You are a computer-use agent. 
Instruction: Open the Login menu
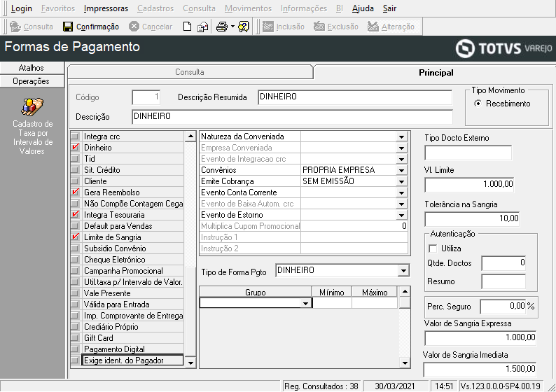pyautogui.click(x=22, y=8)
